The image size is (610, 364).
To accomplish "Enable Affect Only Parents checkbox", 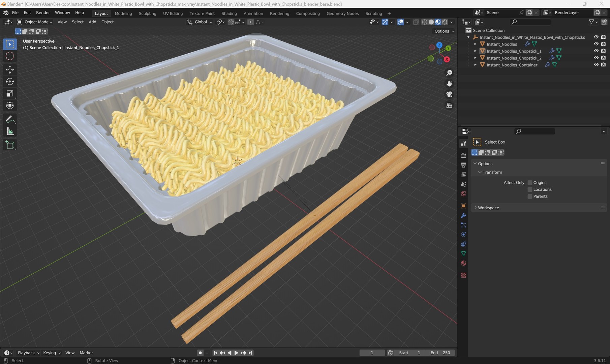I will pos(530,196).
